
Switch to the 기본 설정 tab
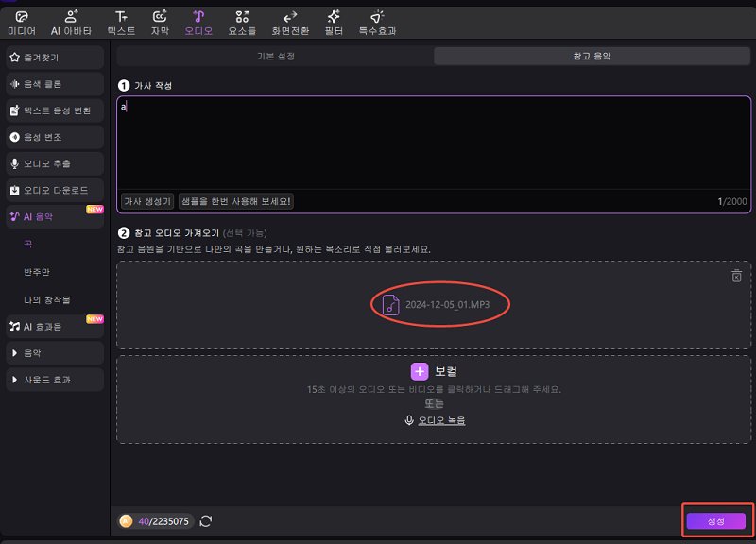tap(275, 57)
